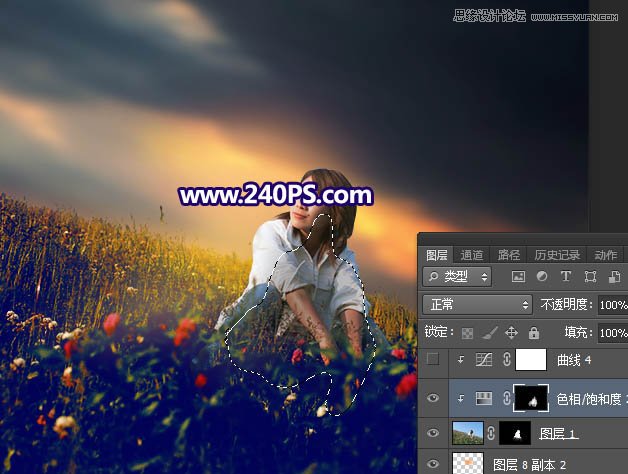Click the shape layer filter icon
Viewport: 628px width, 474px height.
click(x=590, y=277)
